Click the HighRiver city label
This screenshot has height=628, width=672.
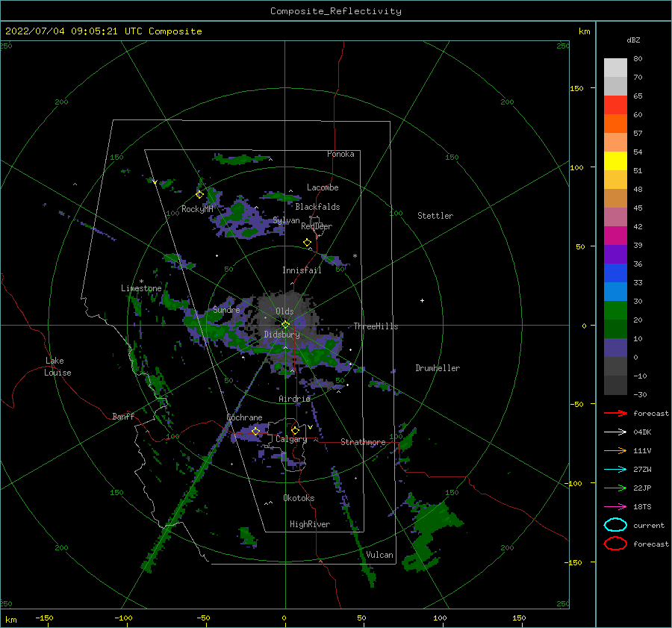pyautogui.click(x=310, y=524)
